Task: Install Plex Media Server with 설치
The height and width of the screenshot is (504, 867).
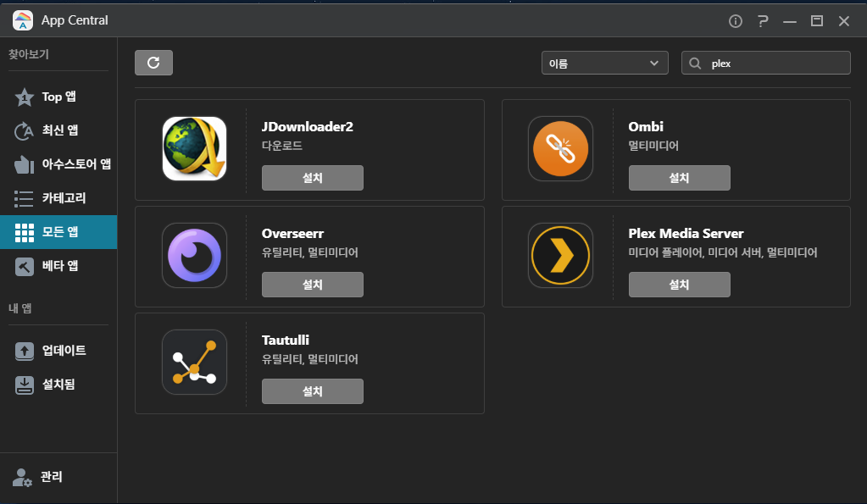Action: tap(679, 285)
